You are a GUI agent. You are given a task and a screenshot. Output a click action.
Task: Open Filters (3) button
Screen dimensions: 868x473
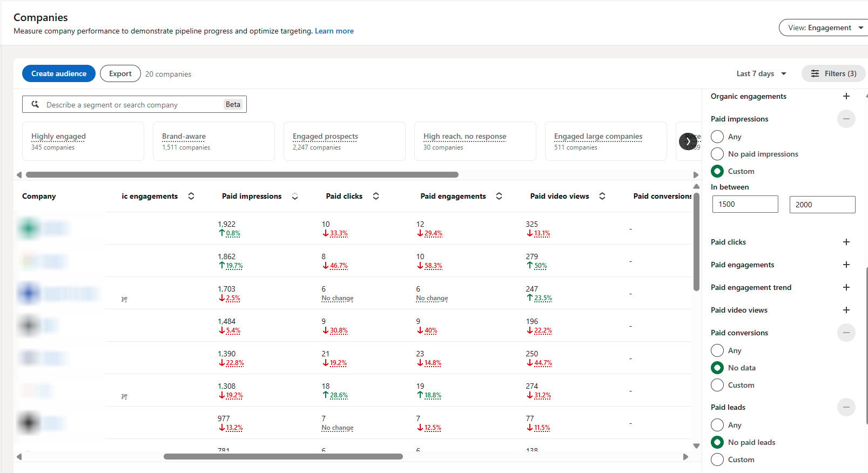833,73
